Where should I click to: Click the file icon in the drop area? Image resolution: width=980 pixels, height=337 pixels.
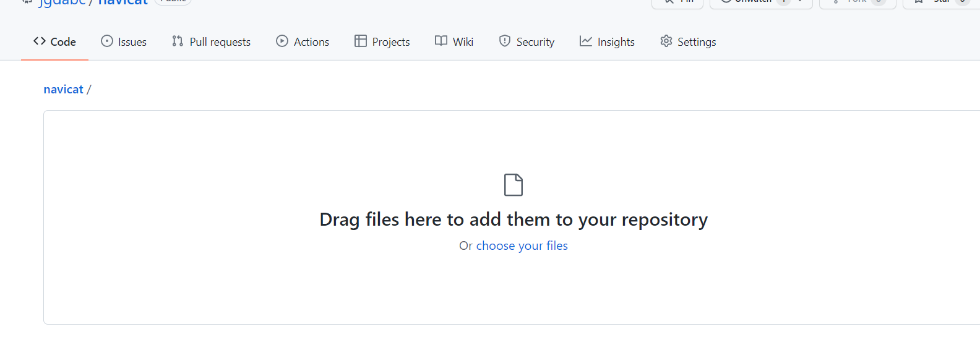(514, 185)
